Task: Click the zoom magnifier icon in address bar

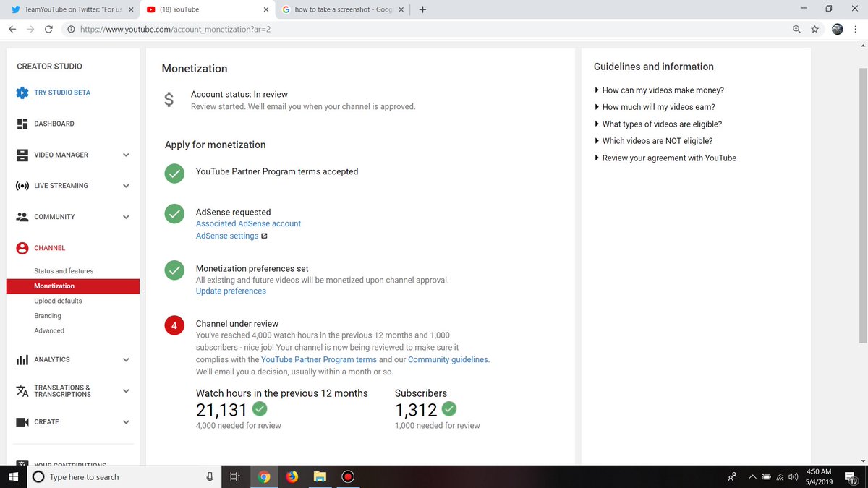Action: coord(796,30)
